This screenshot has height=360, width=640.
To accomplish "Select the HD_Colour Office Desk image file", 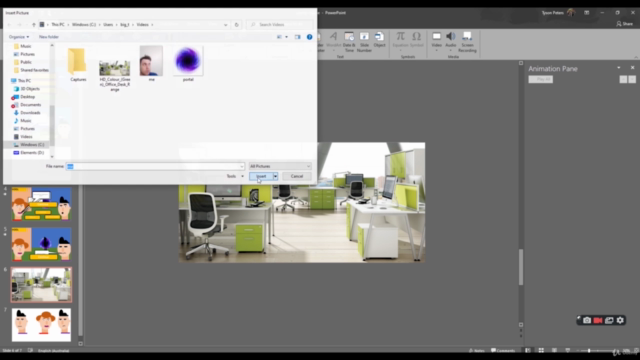I will (x=115, y=76).
